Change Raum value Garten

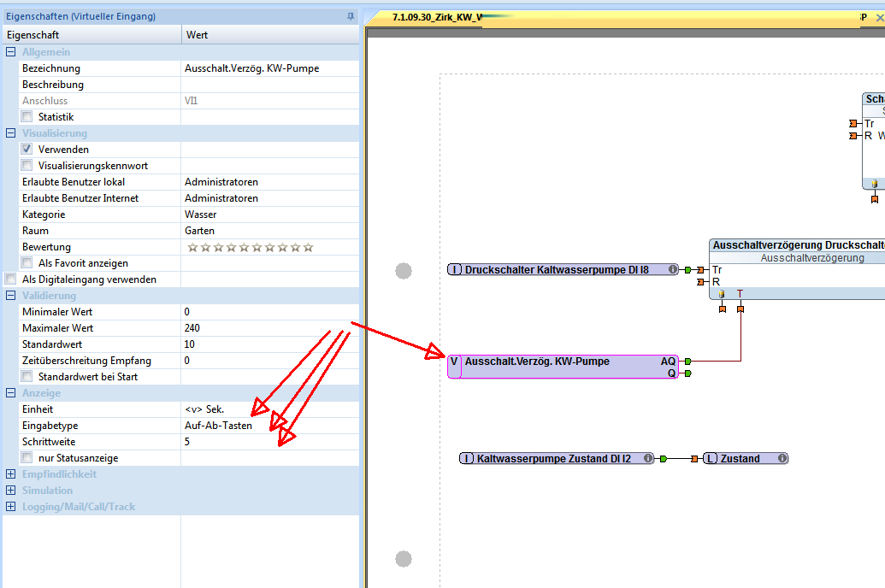pos(270,231)
